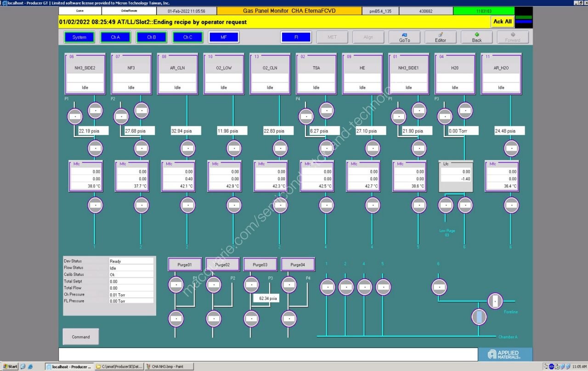Select the AR_CLN gas module box
This screenshot has height=371, width=588.
click(x=178, y=74)
